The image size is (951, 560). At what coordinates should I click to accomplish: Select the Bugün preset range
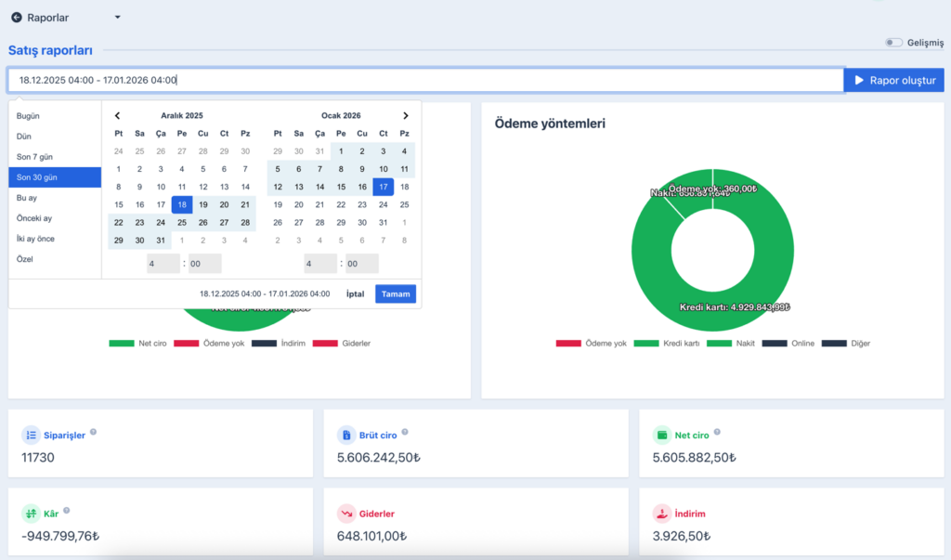(29, 116)
